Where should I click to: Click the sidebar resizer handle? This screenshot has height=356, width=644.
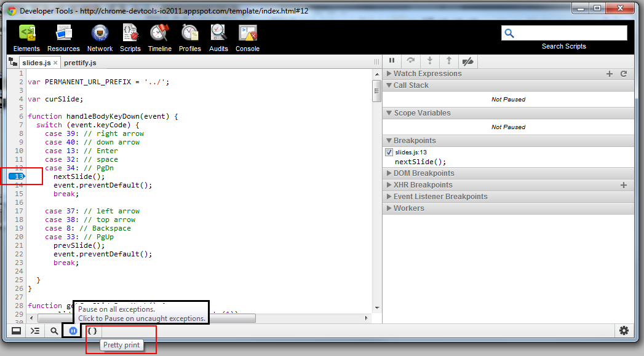coord(376,62)
